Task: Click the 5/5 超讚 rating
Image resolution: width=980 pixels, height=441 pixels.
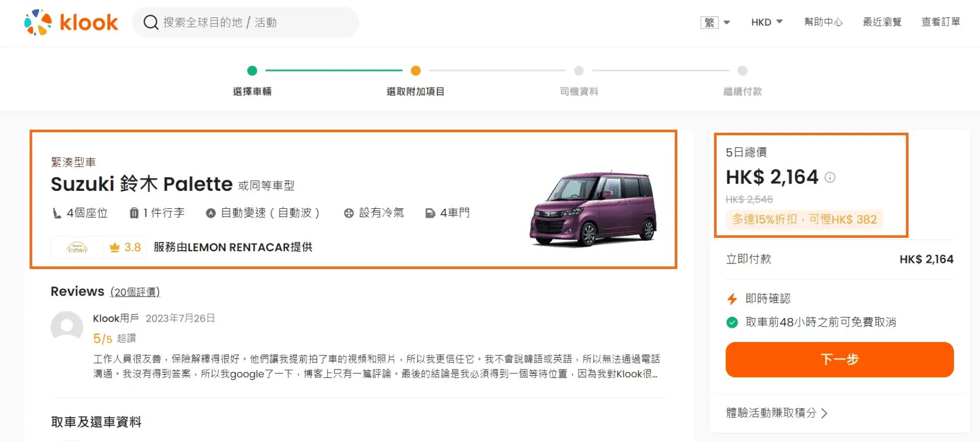Action: coord(114,338)
